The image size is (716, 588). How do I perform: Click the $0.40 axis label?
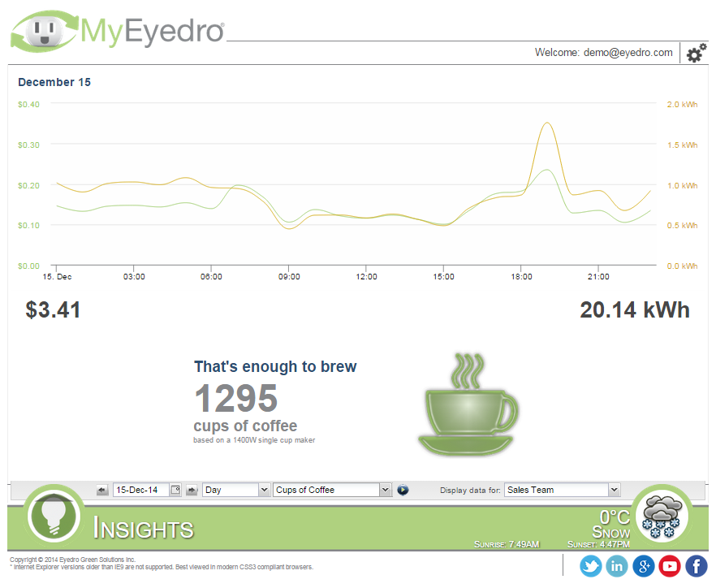(28, 105)
